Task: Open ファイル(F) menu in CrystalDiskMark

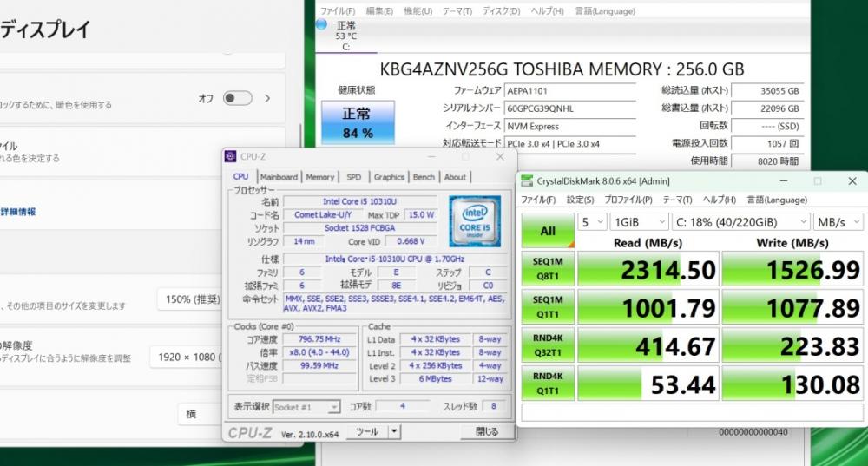Action: point(538,200)
